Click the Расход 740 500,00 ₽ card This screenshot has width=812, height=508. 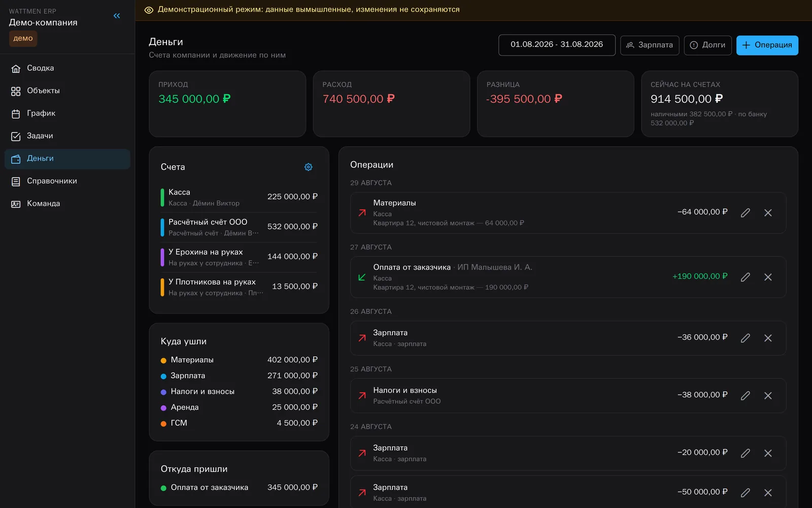point(391,104)
